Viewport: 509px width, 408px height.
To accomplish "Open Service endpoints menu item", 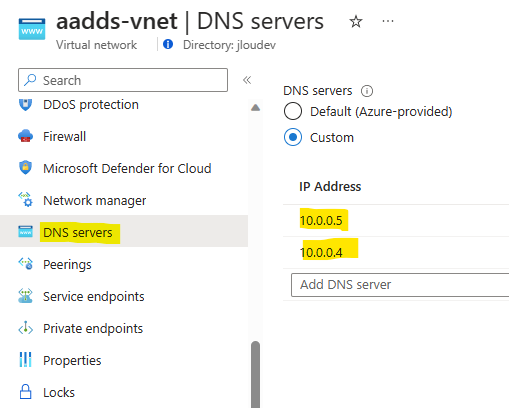I will [x=124, y=296].
